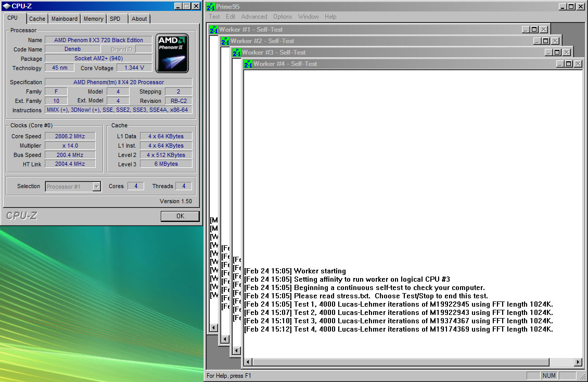Open the Worker #1 window icon menu

coord(214,30)
